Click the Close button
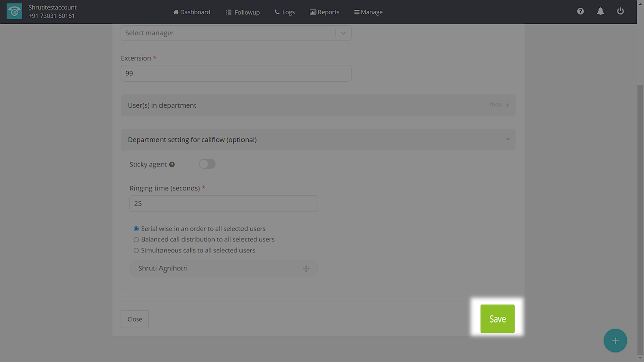The height and width of the screenshot is (362, 644). coord(135,319)
